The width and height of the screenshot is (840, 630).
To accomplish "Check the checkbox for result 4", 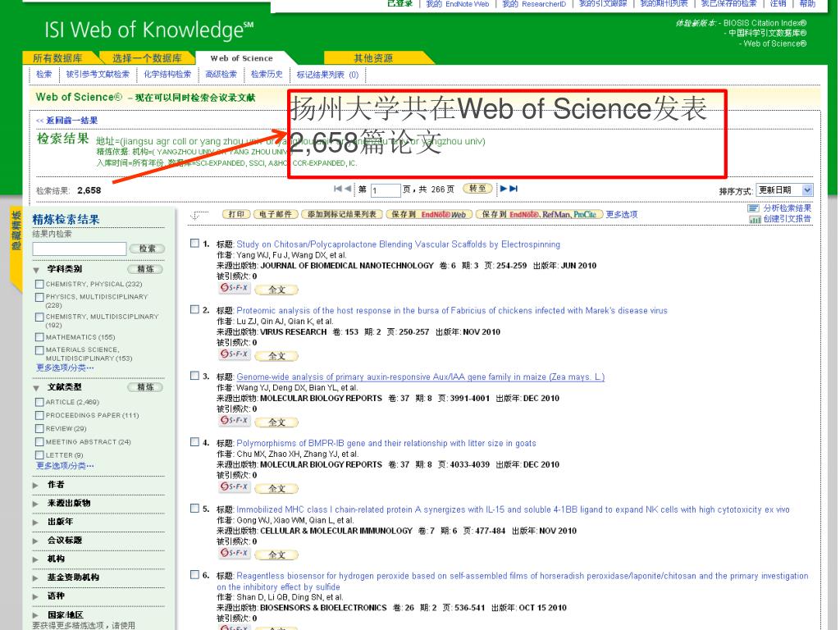I will 195,442.
